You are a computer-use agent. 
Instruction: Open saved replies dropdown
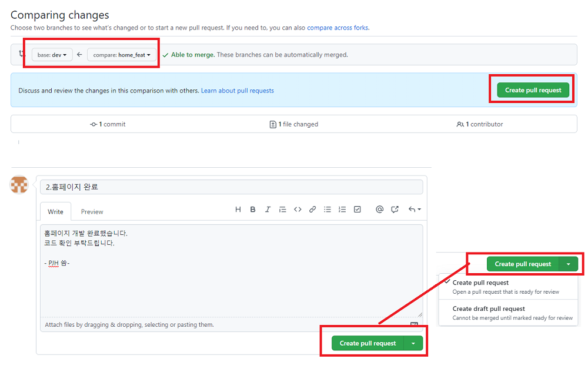(x=415, y=210)
